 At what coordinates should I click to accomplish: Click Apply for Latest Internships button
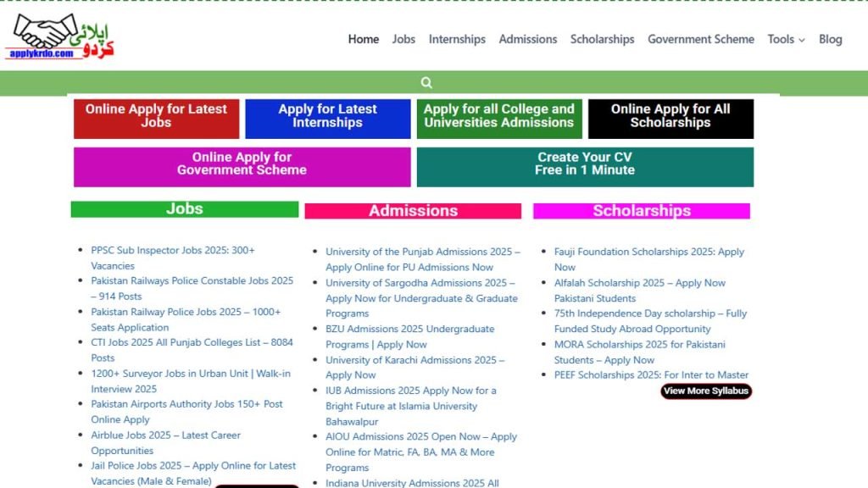pos(327,116)
